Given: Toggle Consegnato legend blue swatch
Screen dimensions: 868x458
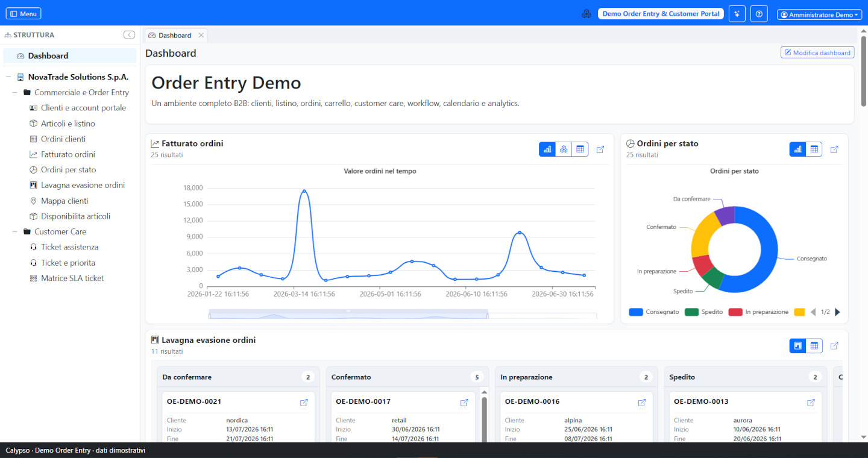Looking at the screenshot, I should (x=636, y=312).
